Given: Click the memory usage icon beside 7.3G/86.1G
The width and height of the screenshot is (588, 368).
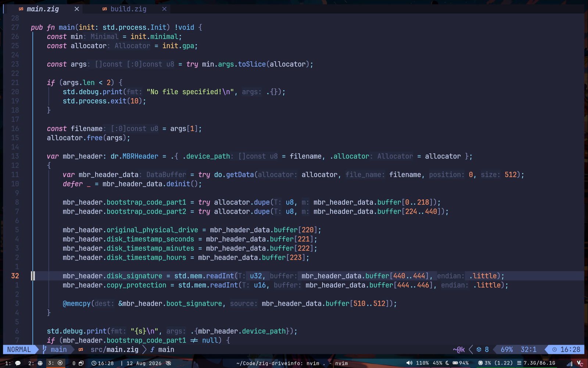Looking at the screenshot, I should [x=519, y=363].
